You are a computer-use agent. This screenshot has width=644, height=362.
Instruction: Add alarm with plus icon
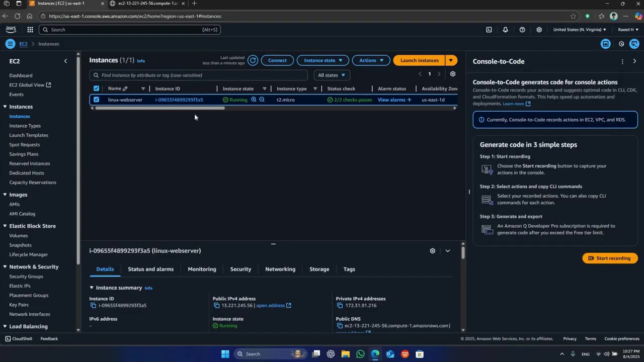click(x=409, y=100)
